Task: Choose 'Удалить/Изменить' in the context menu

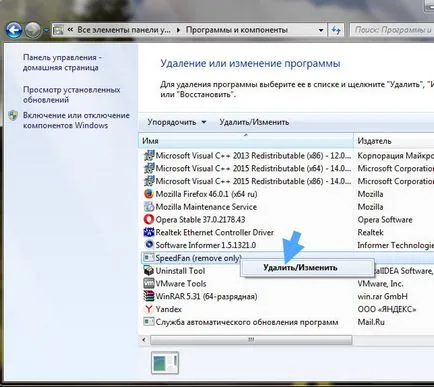Action: click(x=307, y=268)
